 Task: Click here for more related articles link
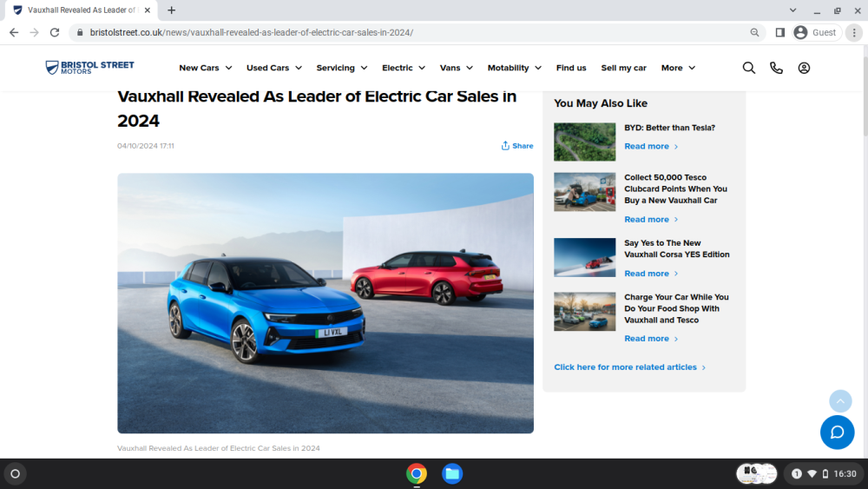[x=630, y=367]
